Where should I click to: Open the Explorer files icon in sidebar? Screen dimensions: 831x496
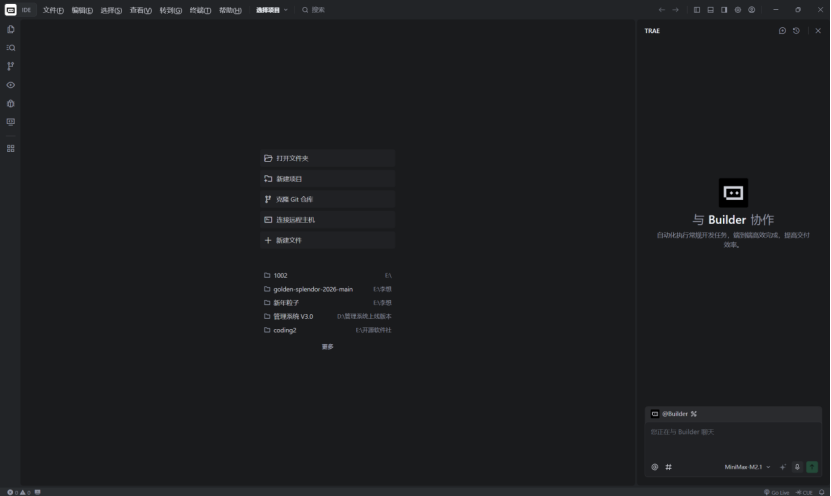coord(11,29)
